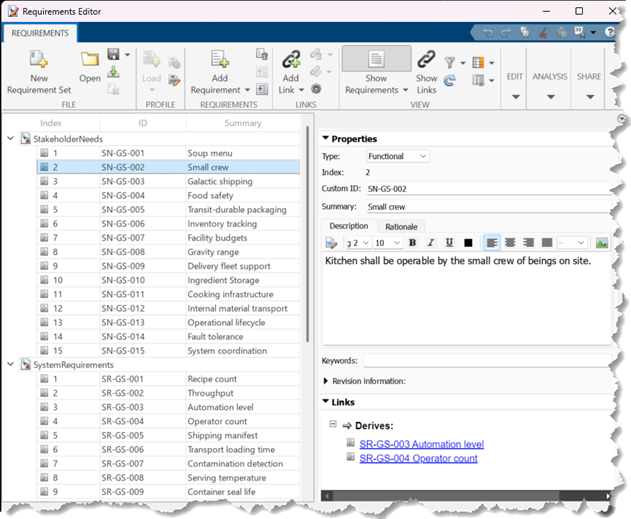Toggle bold formatting in description
Image resolution: width=631 pixels, height=519 pixels.
tap(412, 243)
